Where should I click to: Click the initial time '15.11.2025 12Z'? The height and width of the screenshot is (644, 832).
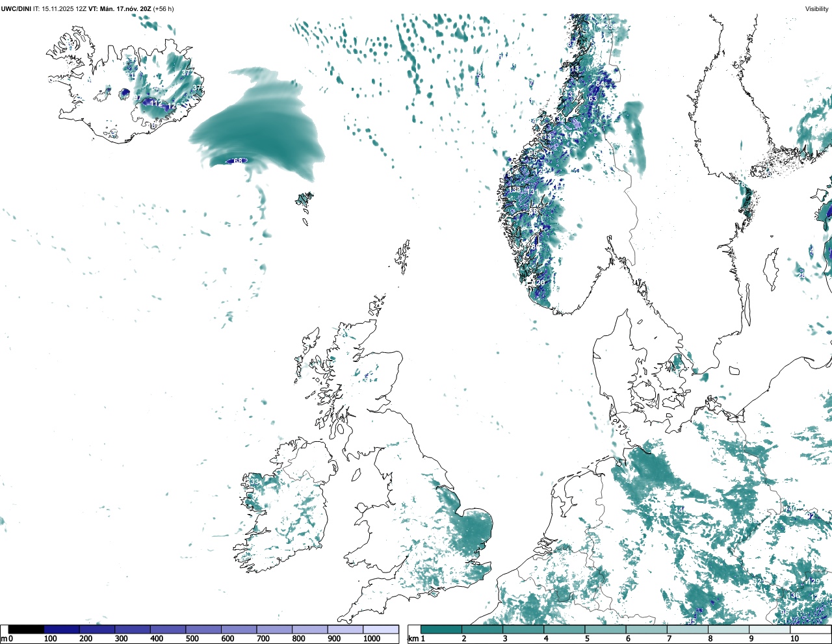[64, 8]
